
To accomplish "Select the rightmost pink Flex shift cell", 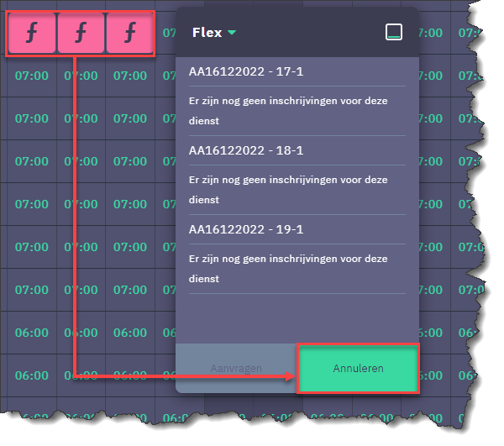I will pos(129,33).
